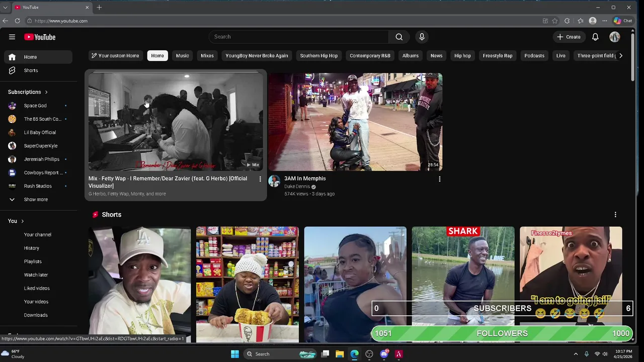Open the Shorts shelf options menu
The image size is (644, 362).
tap(615, 215)
